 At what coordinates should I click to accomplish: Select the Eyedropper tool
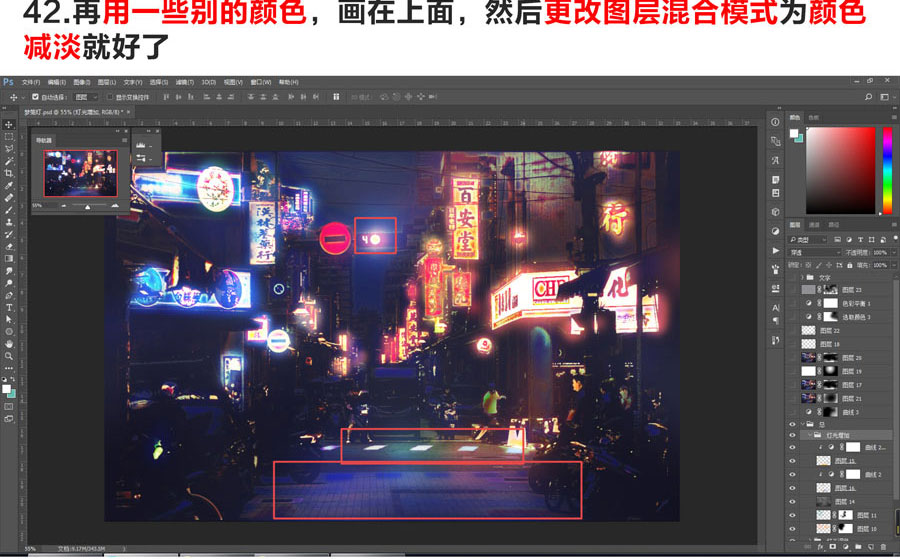9,185
